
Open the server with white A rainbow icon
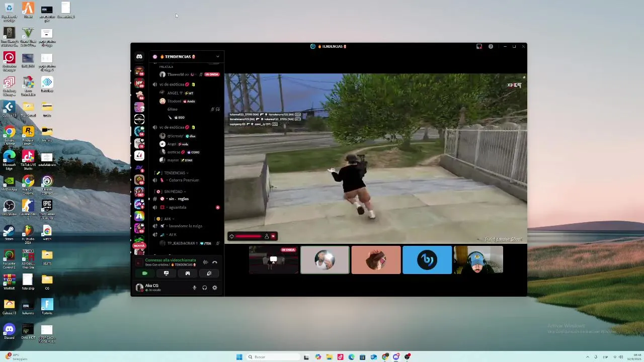point(139,216)
